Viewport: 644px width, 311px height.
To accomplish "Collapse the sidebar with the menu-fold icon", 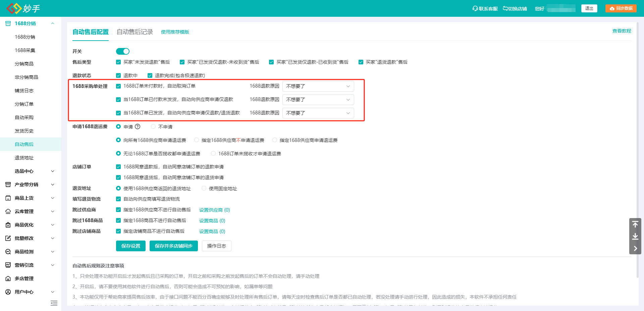I will [x=54, y=303].
